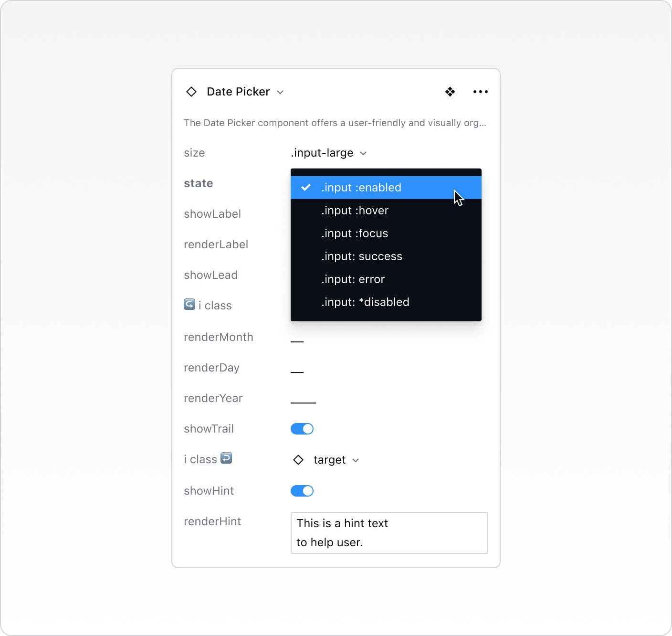Click the renderYear value field
This screenshot has height=636, width=672.
[304, 399]
